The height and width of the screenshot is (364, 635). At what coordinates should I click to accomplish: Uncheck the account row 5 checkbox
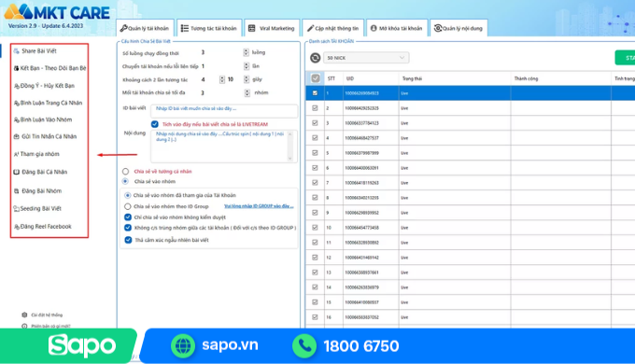coord(315,153)
